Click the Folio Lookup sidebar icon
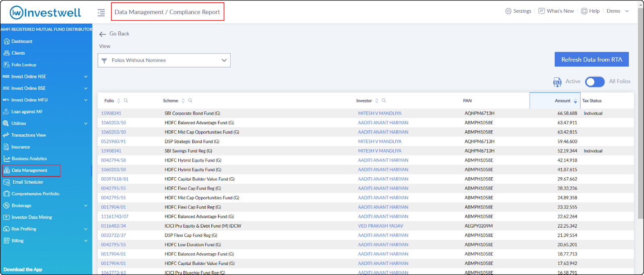644x275 pixels. pos(6,65)
